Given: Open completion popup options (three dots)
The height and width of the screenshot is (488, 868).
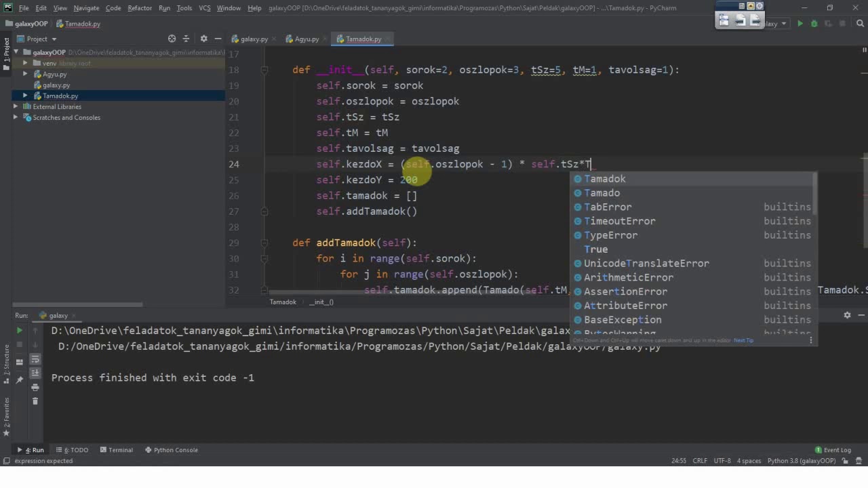Looking at the screenshot, I should point(811,340).
